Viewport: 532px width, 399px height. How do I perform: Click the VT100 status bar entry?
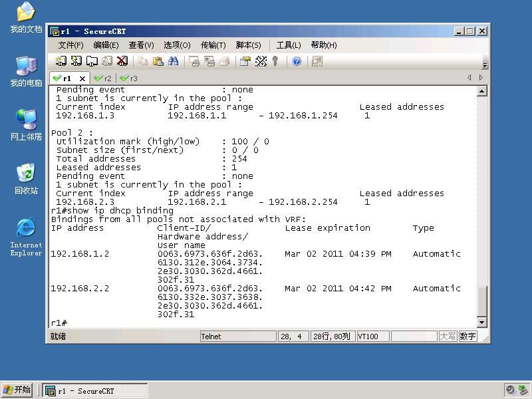pyautogui.click(x=373, y=336)
